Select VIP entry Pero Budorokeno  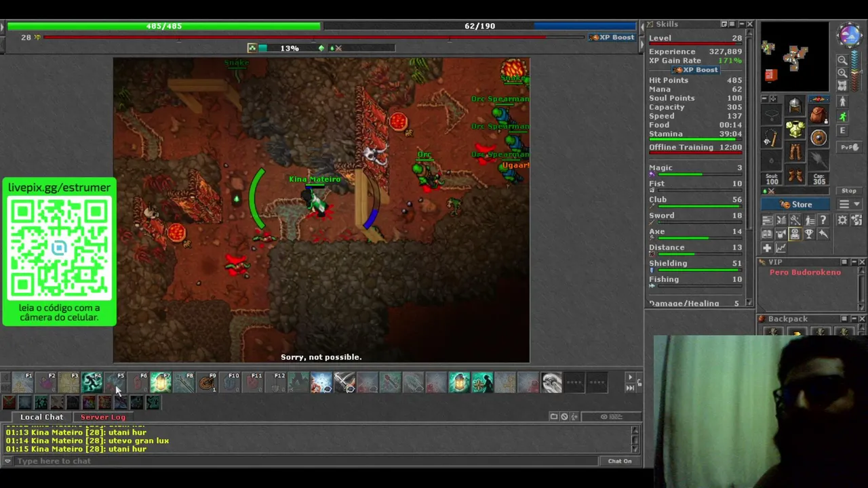pyautogui.click(x=805, y=272)
